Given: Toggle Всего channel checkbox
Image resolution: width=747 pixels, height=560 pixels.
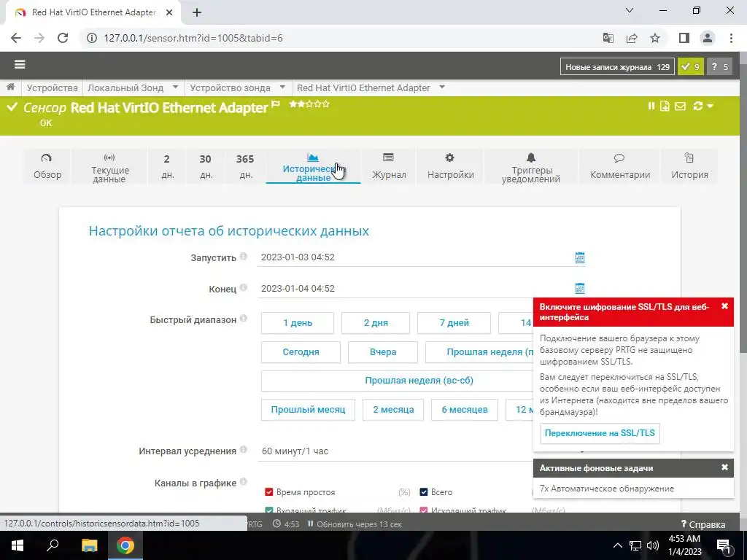Looking at the screenshot, I should click(424, 492).
